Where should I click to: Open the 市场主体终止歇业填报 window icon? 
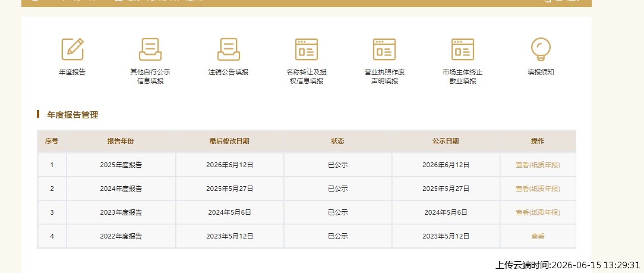[x=462, y=49]
